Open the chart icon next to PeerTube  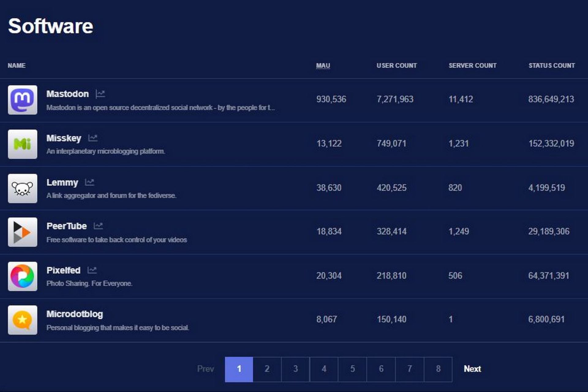pyautogui.click(x=98, y=226)
